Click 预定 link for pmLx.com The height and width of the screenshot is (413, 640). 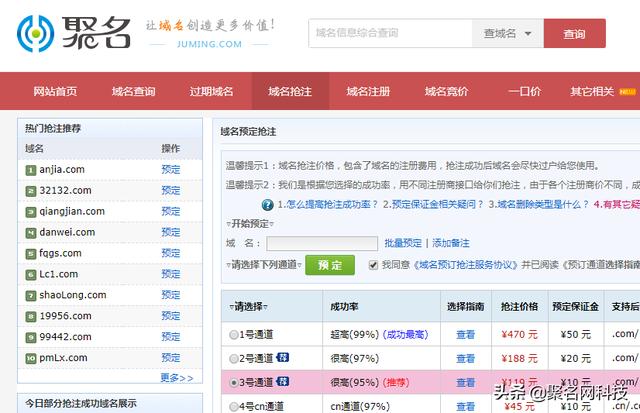click(x=171, y=358)
